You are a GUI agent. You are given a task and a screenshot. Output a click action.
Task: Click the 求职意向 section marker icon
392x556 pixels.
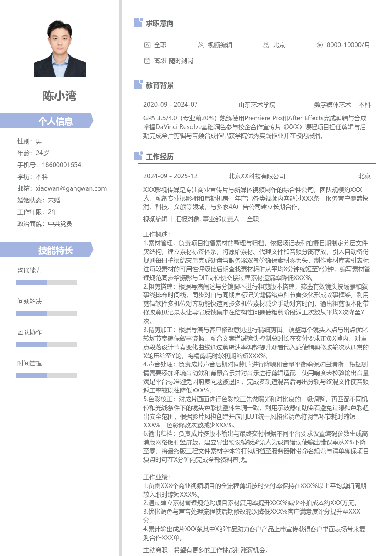click(138, 23)
